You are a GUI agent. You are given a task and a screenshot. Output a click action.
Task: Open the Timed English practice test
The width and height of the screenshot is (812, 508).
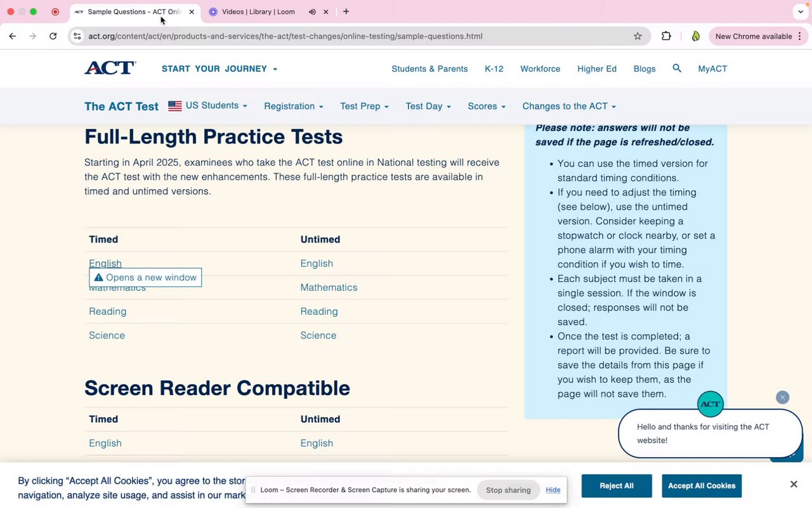pyautogui.click(x=105, y=263)
